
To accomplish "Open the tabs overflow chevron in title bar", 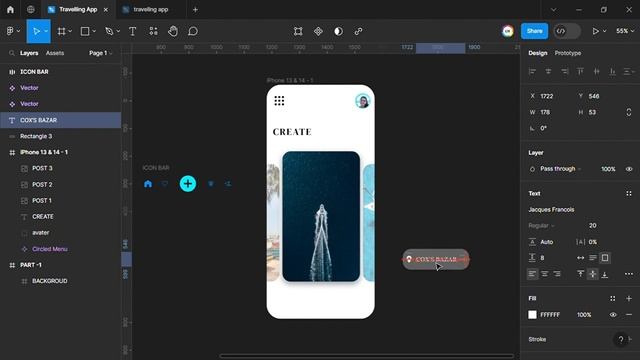I will 553,9.
